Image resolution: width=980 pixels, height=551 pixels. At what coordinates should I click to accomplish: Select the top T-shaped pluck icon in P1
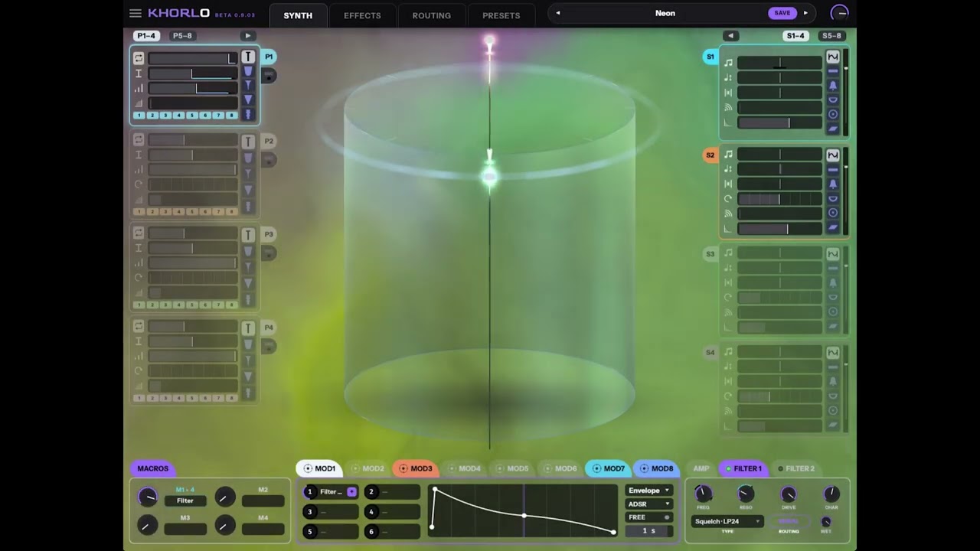coord(248,57)
